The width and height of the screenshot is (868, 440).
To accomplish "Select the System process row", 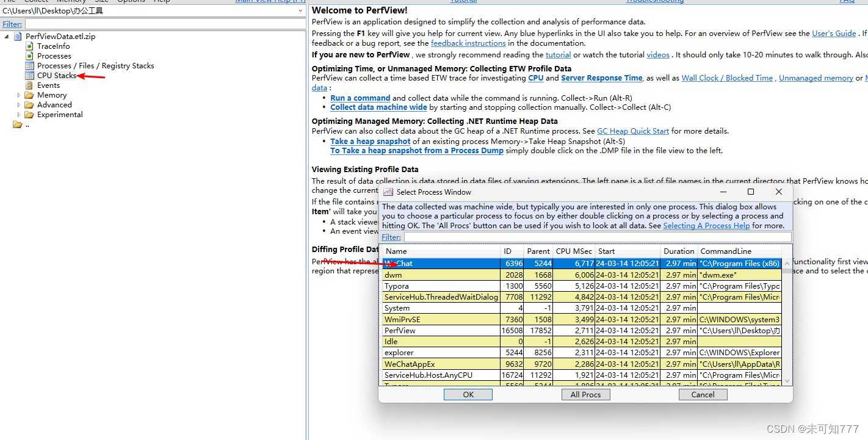I will click(582, 308).
